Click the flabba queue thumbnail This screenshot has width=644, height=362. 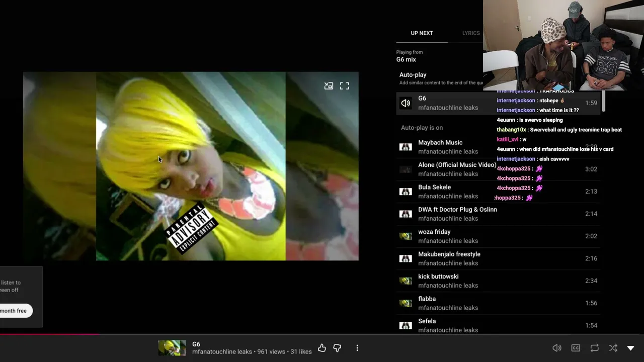[406, 303]
